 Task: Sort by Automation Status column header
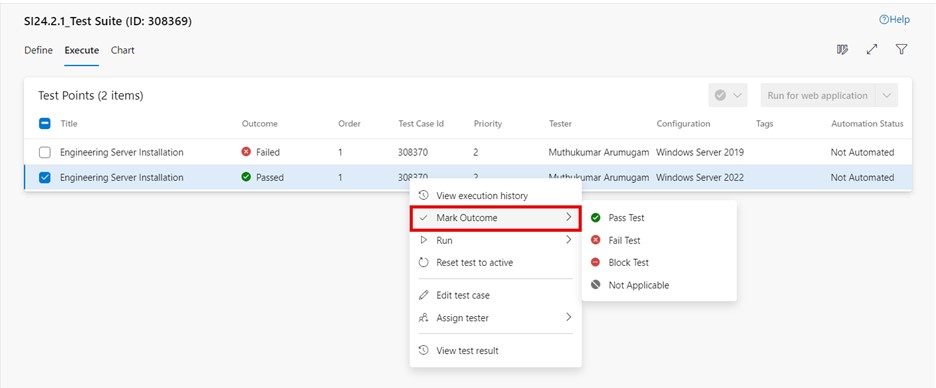867,124
